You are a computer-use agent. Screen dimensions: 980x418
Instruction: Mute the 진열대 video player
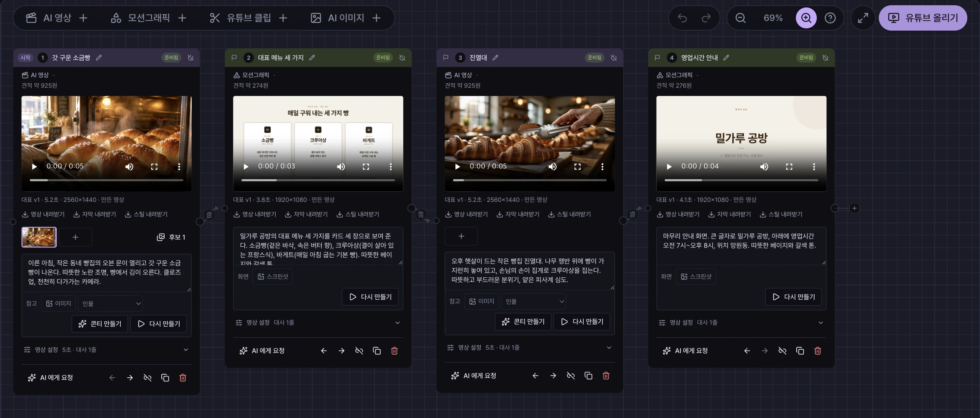pos(552,166)
